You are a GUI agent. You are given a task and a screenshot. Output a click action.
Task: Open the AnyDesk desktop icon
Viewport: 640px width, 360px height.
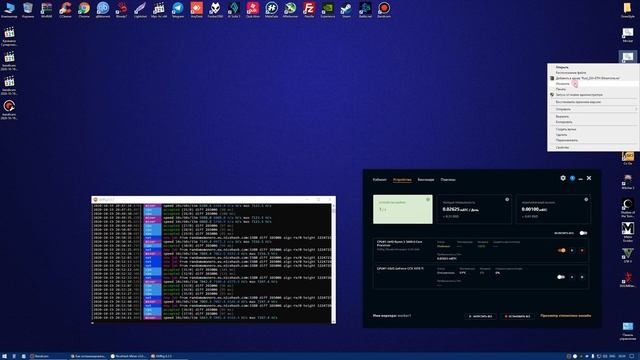pyautogui.click(x=196, y=9)
